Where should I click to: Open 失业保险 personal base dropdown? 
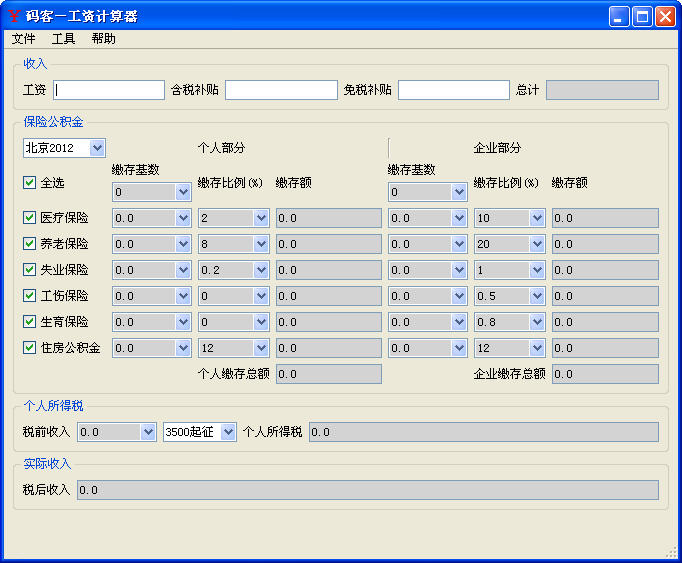coord(152,270)
